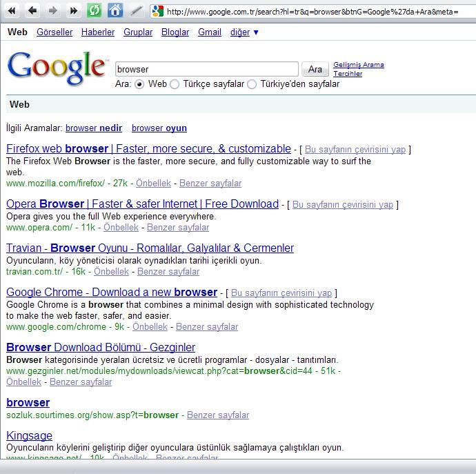476x474 pixels.
Task: Open Benzer sayfalar for mozilla.com result
Action: pyautogui.click(x=210, y=184)
